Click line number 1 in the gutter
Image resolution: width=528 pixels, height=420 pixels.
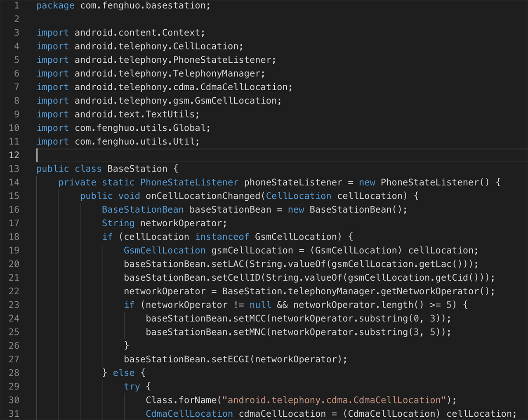(16, 5)
